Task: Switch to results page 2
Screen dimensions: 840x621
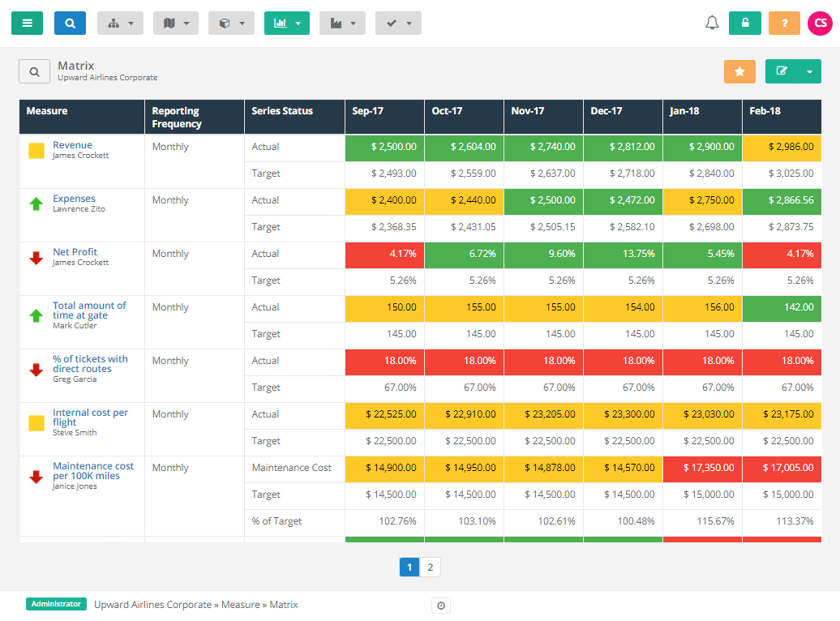Action: 430,567
